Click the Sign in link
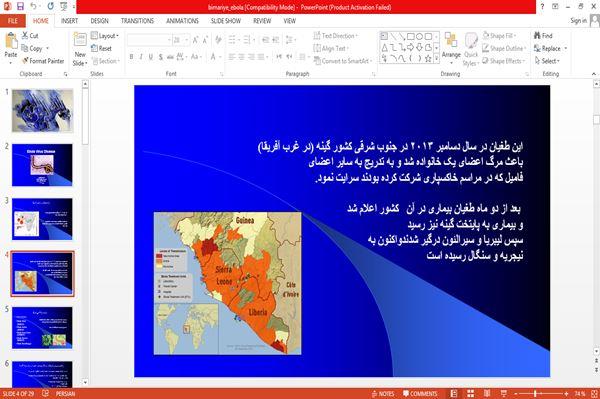The width and height of the screenshot is (600, 399). tap(578, 21)
